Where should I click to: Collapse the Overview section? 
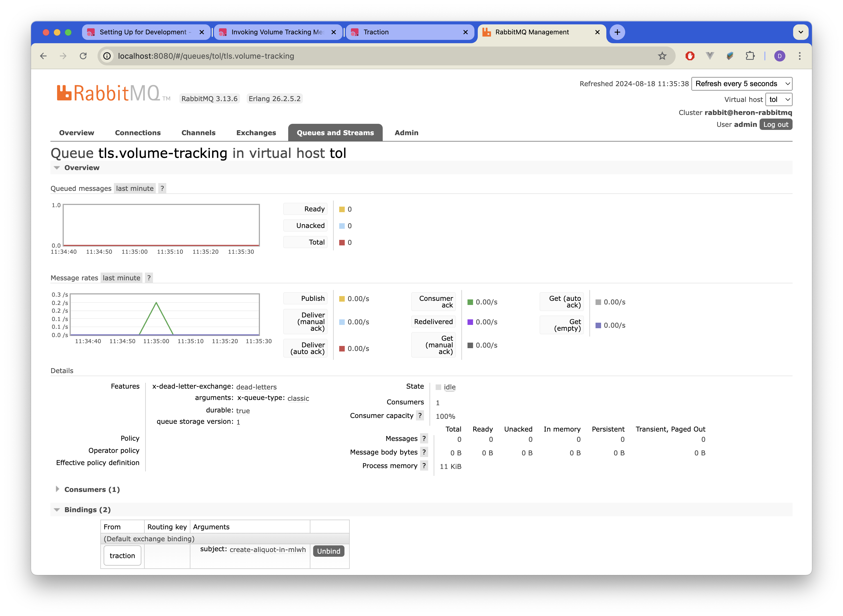[82, 167]
